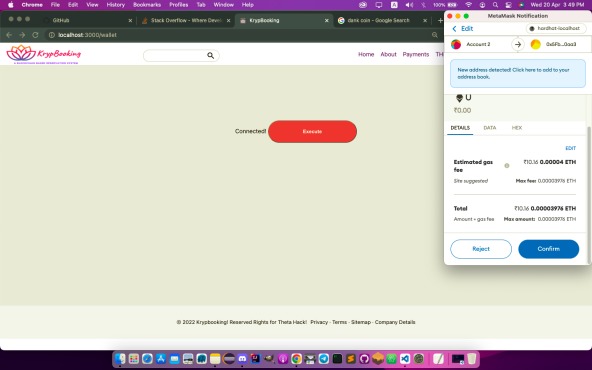Open Control Center in menu bar
This screenshot has height=370, width=592.
pos(508,5)
